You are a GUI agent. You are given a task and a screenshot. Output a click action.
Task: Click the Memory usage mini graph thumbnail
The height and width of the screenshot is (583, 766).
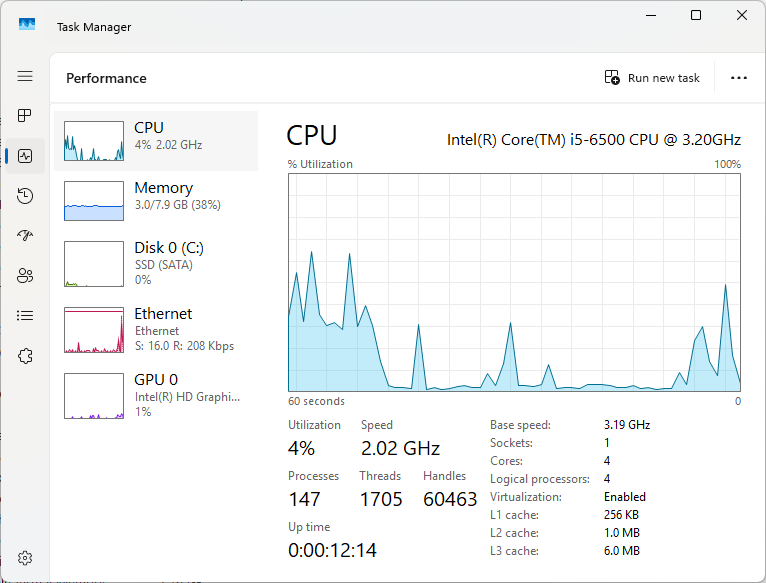(x=93, y=200)
